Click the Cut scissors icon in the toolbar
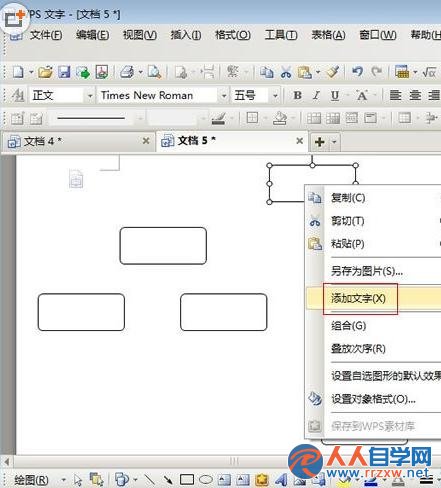441x488 pixels. pyautogui.click(x=286, y=72)
